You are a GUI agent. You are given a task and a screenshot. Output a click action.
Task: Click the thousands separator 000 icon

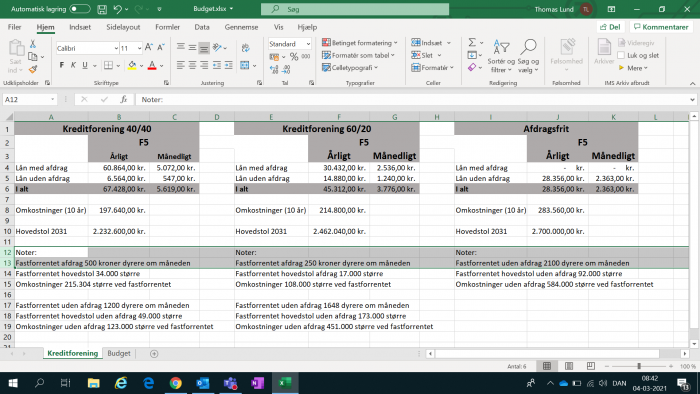306,57
